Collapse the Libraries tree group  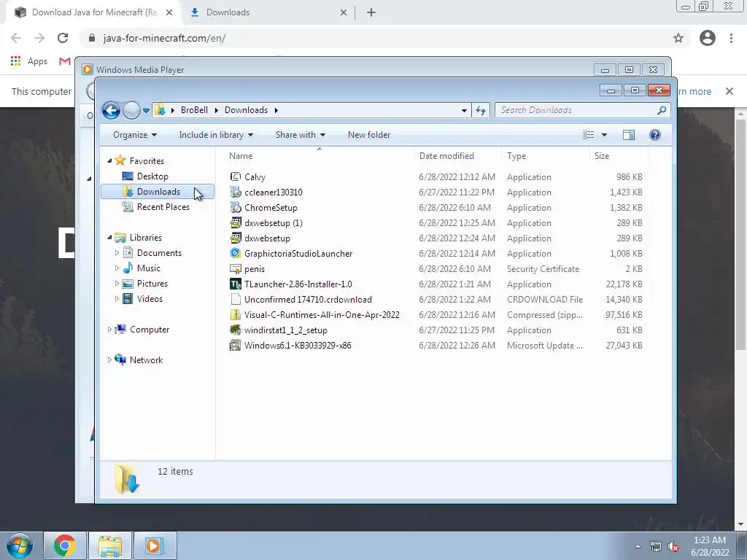point(109,237)
